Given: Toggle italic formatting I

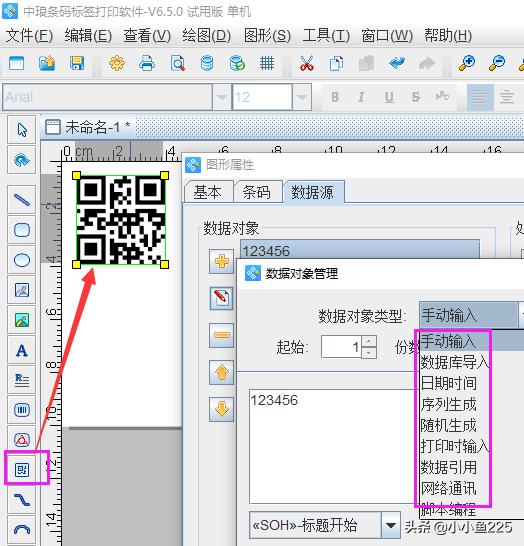Looking at the screenshot, I should [362, 97].
